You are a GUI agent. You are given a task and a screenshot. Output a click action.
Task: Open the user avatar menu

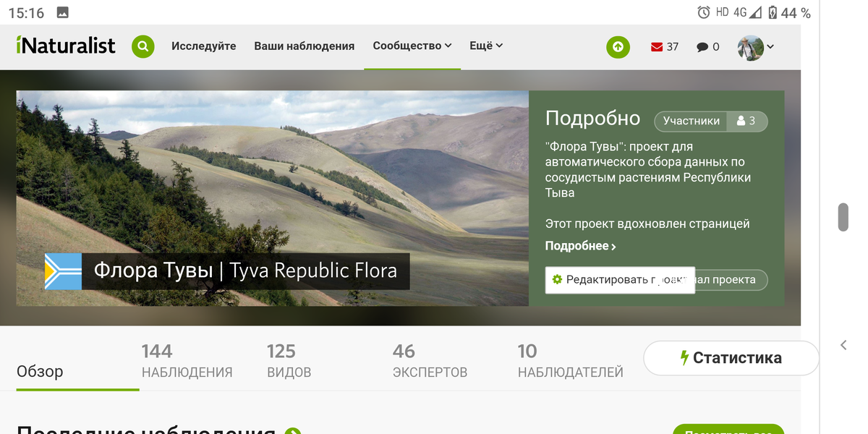click(756, 47)
